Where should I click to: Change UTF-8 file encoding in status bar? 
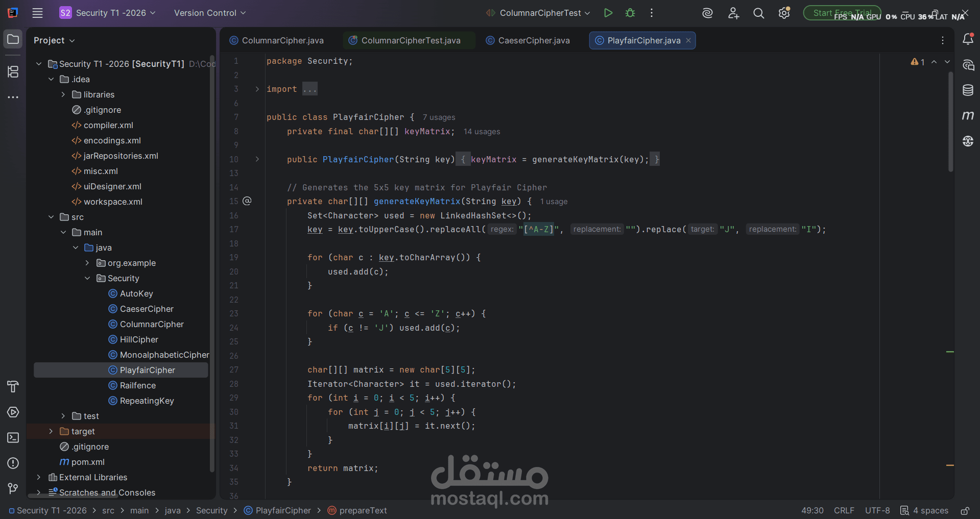pos(877,510)
